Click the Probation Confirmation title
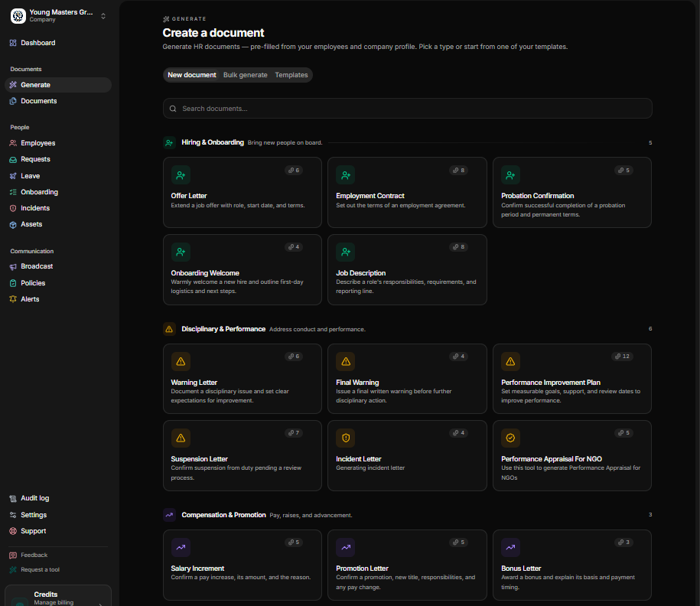 point(538,196)
